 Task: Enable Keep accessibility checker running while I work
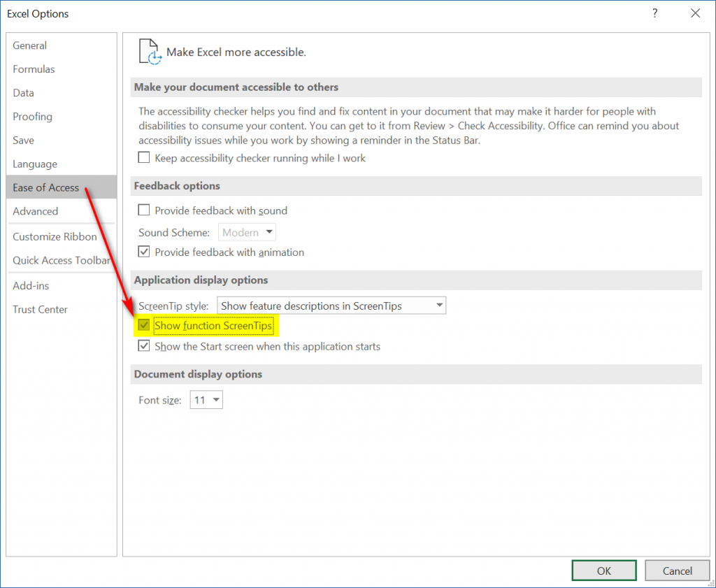(144, 158)
